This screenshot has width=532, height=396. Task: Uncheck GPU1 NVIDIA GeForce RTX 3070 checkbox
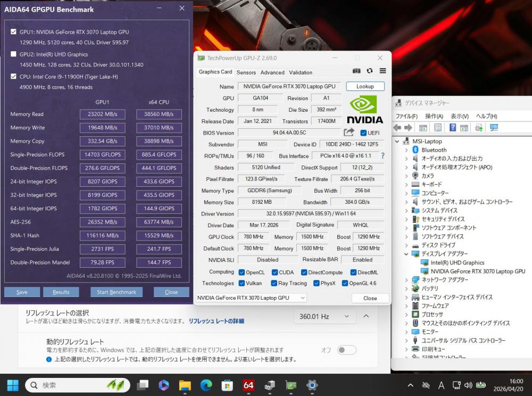pos(13,32)
